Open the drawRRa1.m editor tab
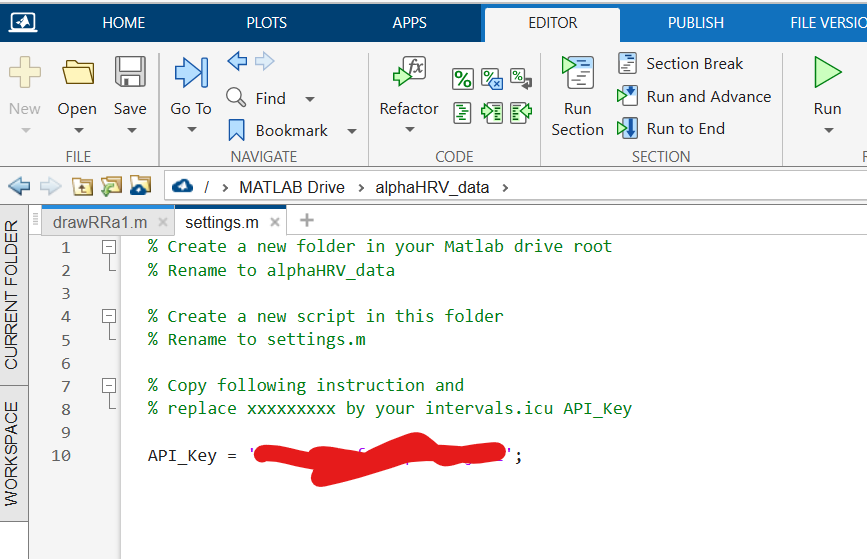Screen dimensions: 867x559 point(100,222)
